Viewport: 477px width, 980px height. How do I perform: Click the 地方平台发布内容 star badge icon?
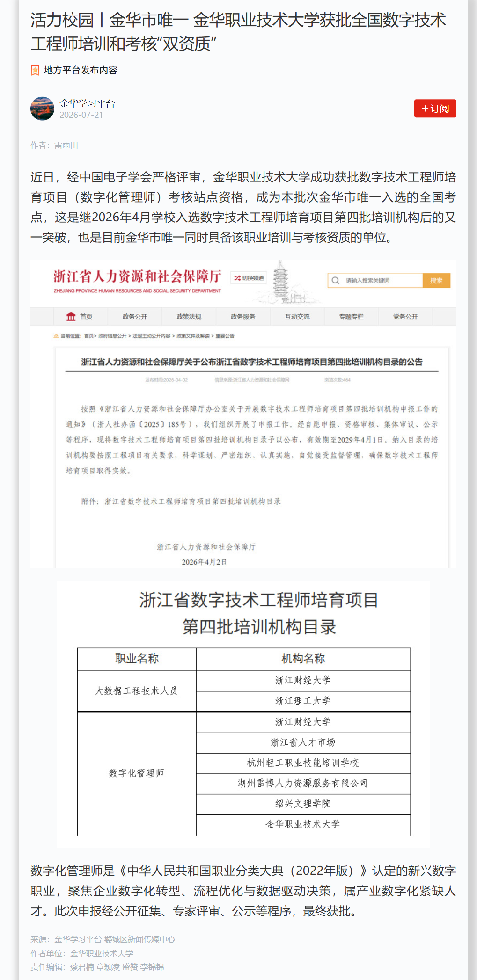click(35, 70)
